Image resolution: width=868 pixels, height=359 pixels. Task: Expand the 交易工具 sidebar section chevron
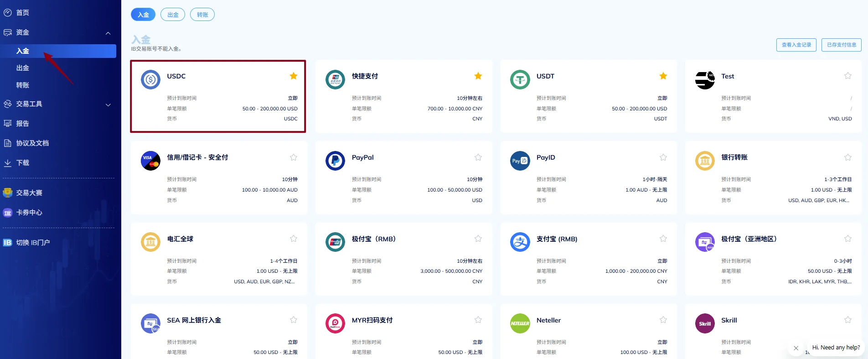click(x=108, y=104)
